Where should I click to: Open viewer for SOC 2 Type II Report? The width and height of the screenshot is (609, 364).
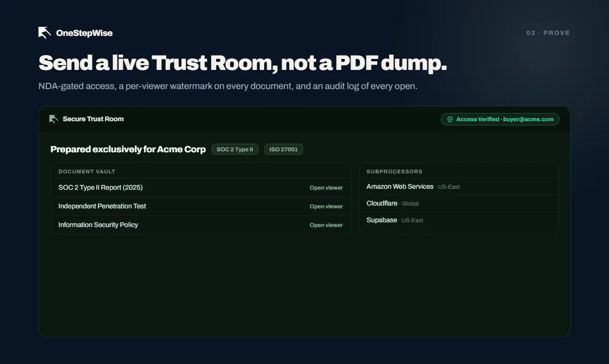pos(326,188)
